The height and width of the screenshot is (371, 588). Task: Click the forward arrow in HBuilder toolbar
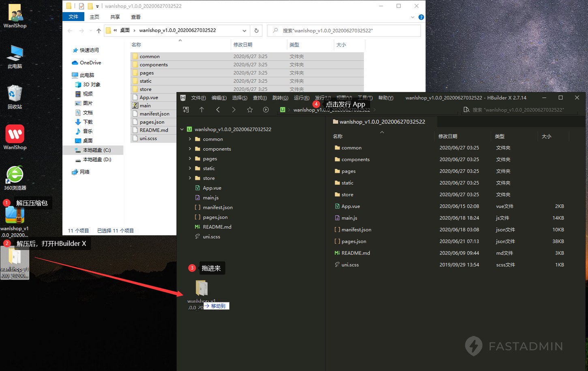[234, 110]
